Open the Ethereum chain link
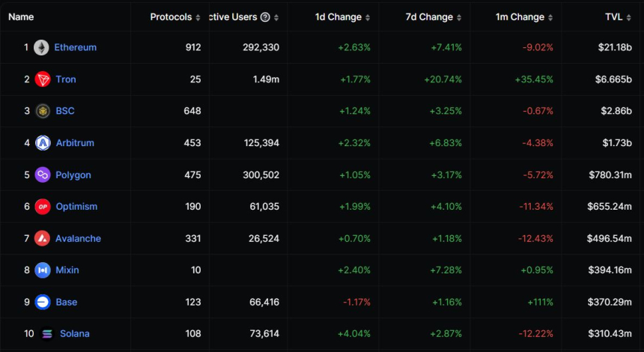Screen dimensions: 644x352 point(75,47)
